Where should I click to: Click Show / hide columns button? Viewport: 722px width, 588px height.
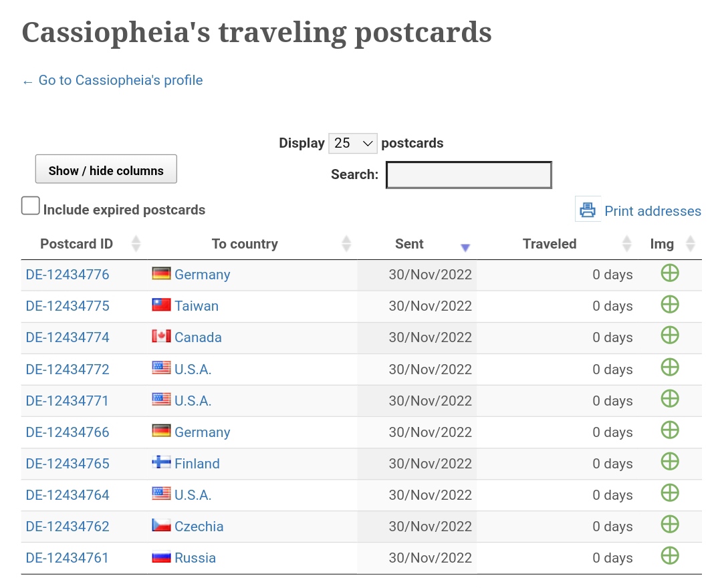coord(106,170)
